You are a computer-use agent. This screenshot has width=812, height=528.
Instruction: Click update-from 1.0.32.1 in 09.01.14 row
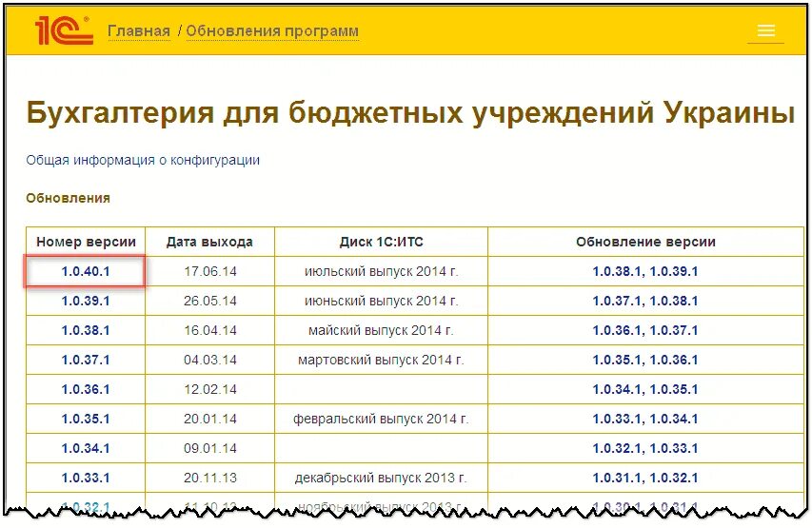click(616, 448)
